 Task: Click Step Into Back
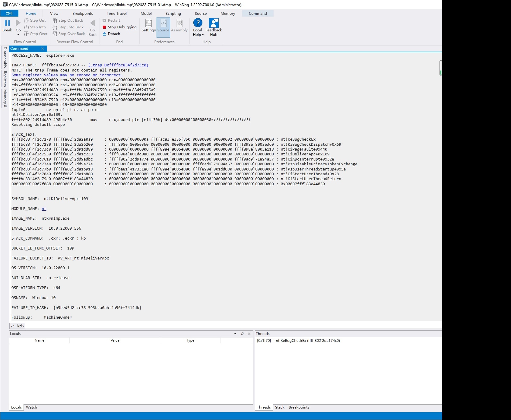point(68,27)
